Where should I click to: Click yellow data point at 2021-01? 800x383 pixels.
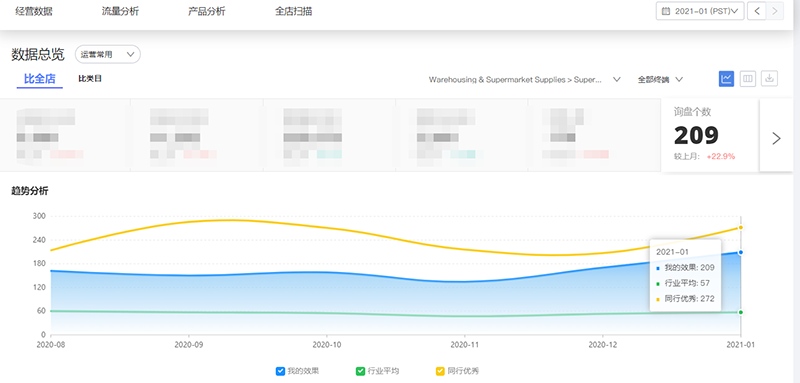click(x=740, y=227)
